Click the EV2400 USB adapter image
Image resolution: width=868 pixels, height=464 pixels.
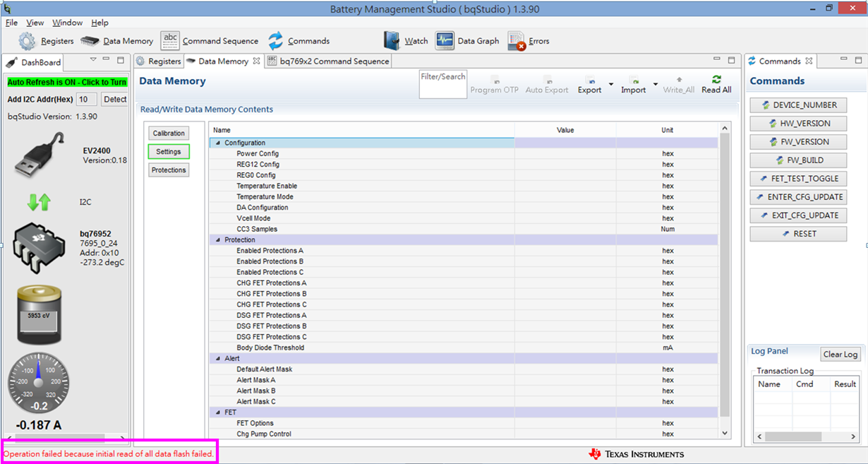(x=40, y=155)
